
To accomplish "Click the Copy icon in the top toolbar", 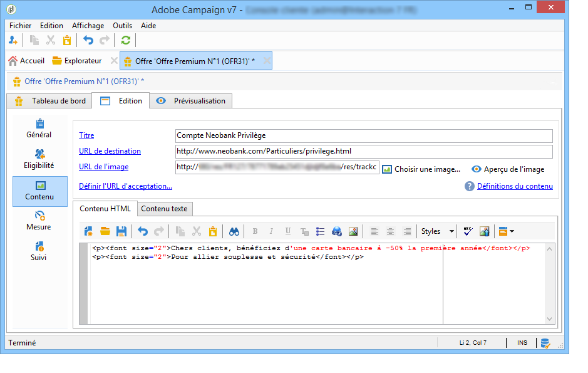I will [x=34, y=40].
